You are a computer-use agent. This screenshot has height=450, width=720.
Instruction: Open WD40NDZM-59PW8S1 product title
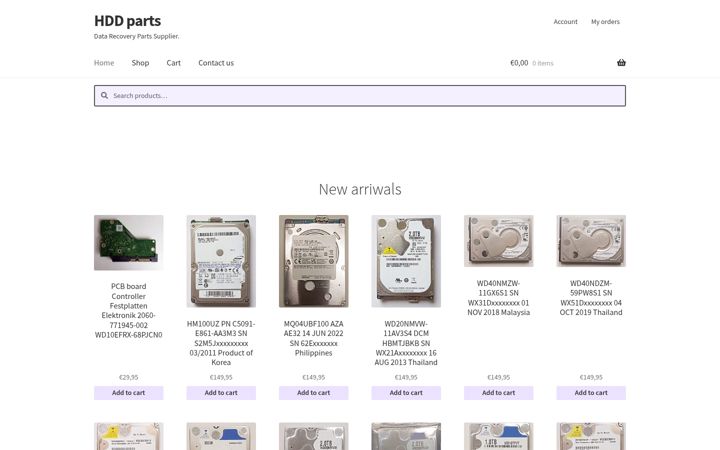click(x=591, y=298)
